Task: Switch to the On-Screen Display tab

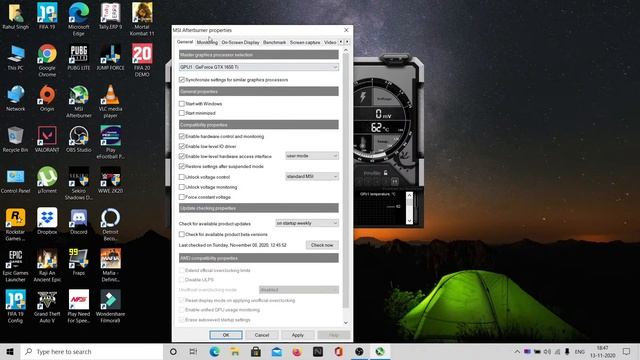Action: (x=240, y=42)
